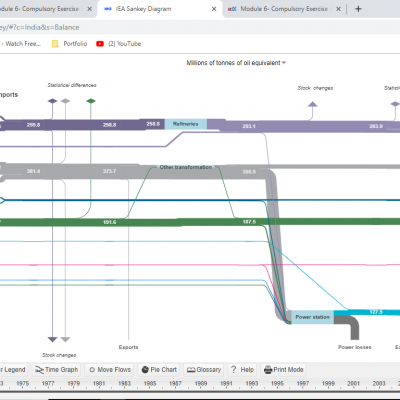Viewport: 400px width, 400px height.
Task: Select year 1997 on the timeline
Action: click(303, 384)
